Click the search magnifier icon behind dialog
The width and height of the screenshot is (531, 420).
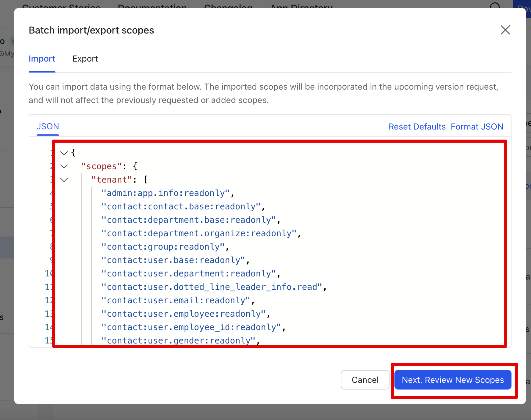point(495,5)
